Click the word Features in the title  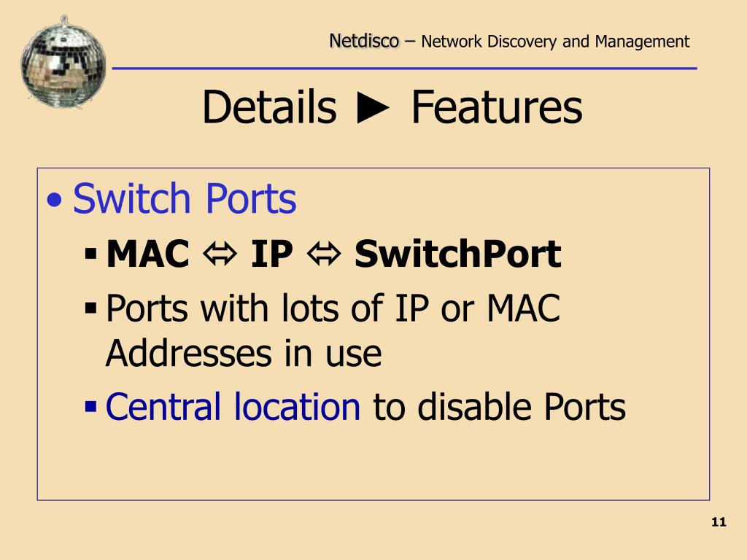497,107
